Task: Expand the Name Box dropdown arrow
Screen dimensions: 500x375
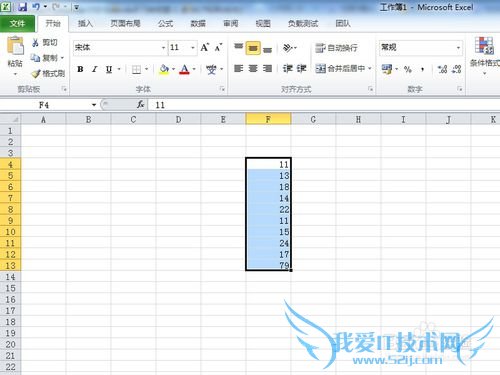Action: (x=94, y=105)
